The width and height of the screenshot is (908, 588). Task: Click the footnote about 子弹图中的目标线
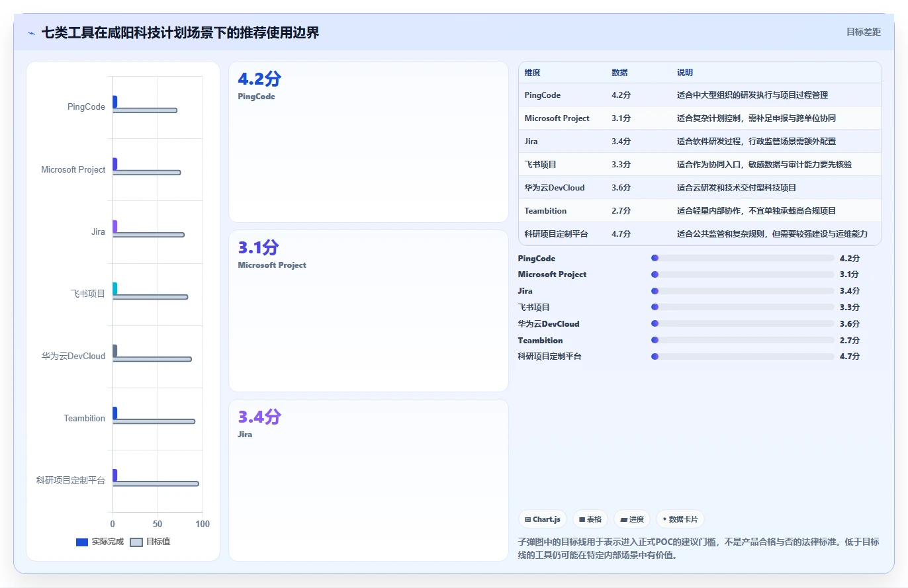[x=698, y=548]
